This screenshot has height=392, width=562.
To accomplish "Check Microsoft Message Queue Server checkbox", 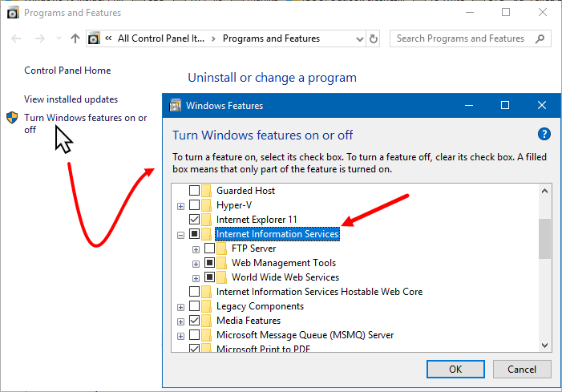I will [x=194, y=334].
